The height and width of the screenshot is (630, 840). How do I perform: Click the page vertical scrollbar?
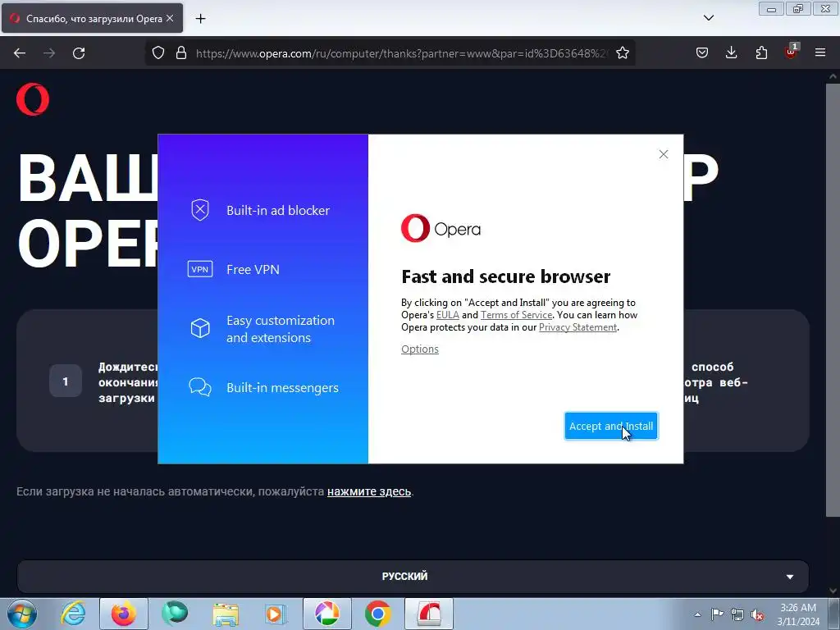coord(833,300)
